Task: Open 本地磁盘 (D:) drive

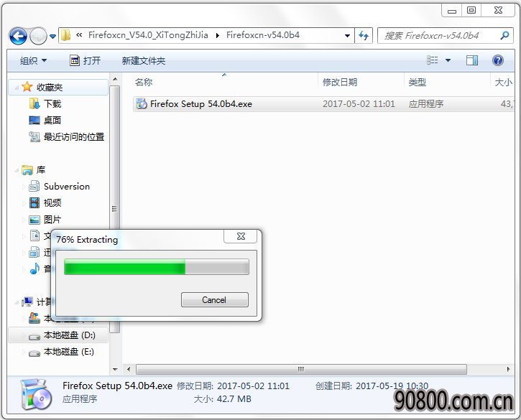Action: click(x=69, y=335)
